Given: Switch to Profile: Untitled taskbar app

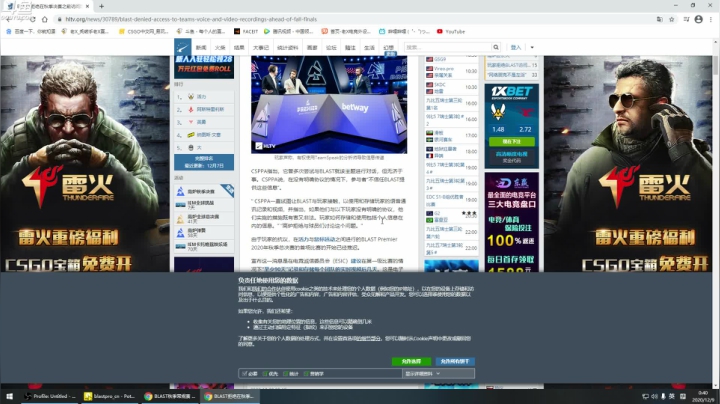Looking at the screenshot, I should tap(50, 396).
